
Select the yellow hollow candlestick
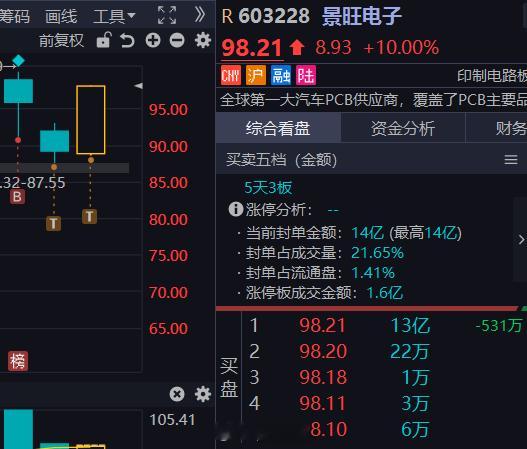click(91, 120)
